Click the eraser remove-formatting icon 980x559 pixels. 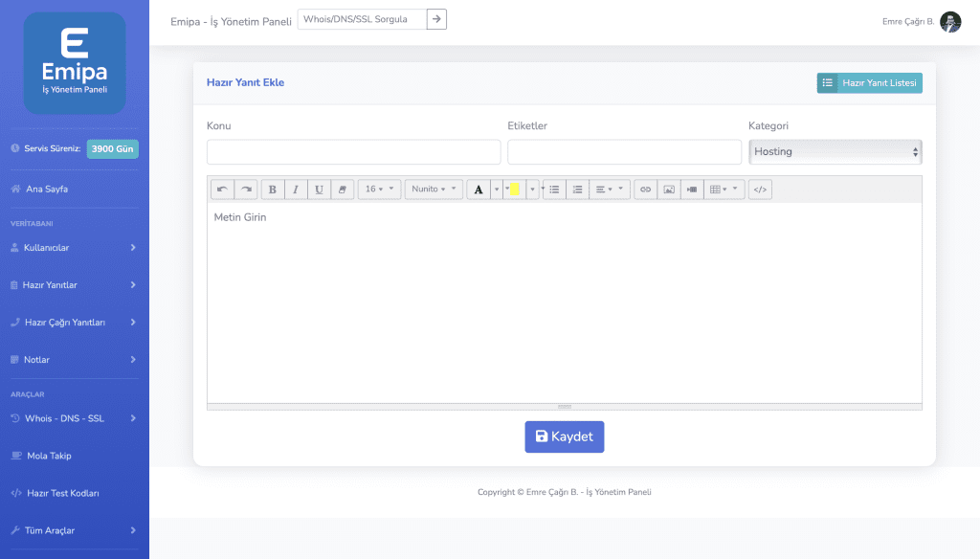(x=343, y=190)
